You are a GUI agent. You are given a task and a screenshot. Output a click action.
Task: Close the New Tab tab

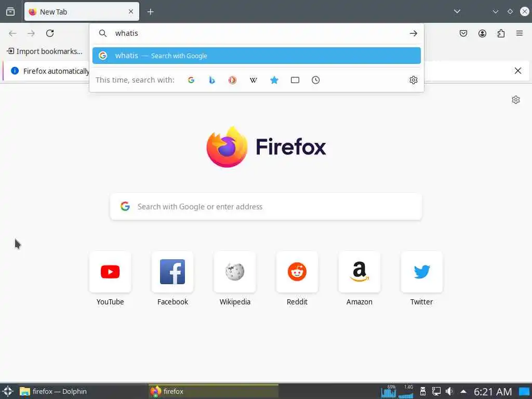pyautogui.click(x=130, y=11)
